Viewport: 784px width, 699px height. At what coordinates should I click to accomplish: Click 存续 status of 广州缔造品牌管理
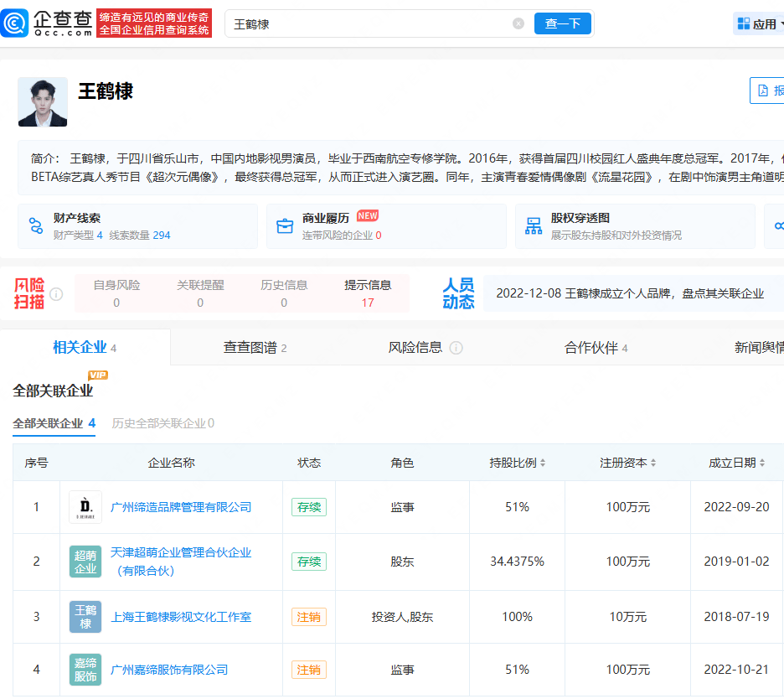pos(309,507)
